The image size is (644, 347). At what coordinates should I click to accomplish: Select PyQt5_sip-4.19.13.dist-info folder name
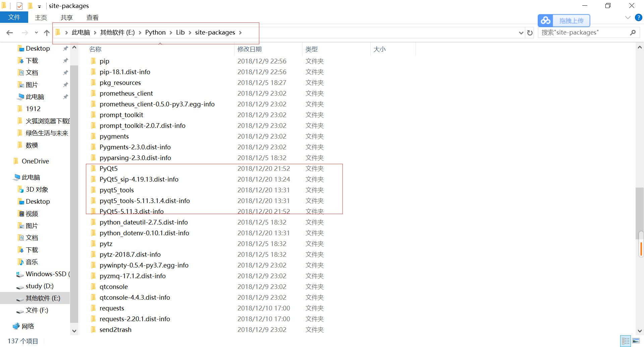point(139,179)
